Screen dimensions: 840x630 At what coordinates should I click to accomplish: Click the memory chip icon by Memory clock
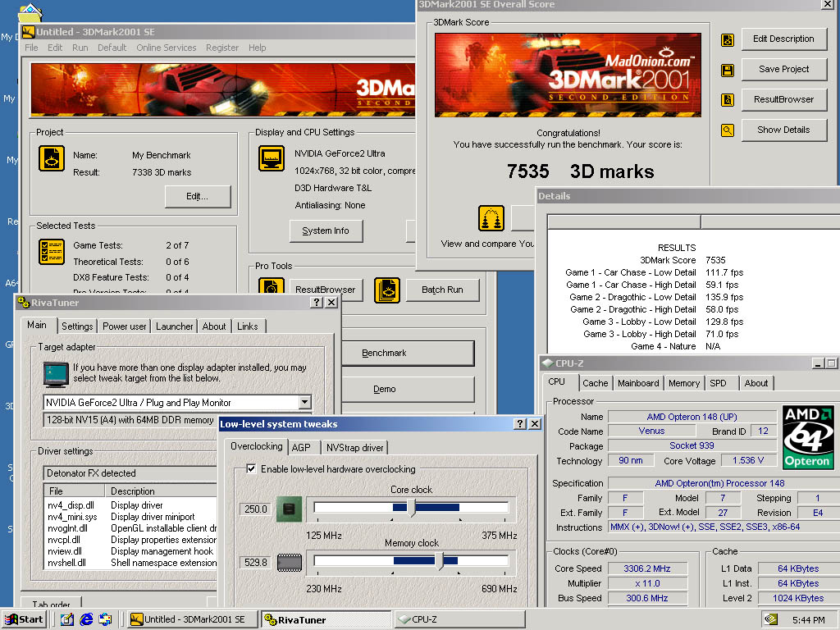pyautogui.click(x=290, y=563)
